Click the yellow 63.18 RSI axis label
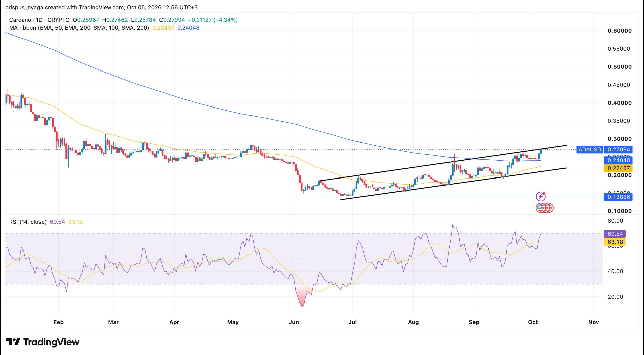This screenshot has width=644, height=355. click(x=615, y=242)
